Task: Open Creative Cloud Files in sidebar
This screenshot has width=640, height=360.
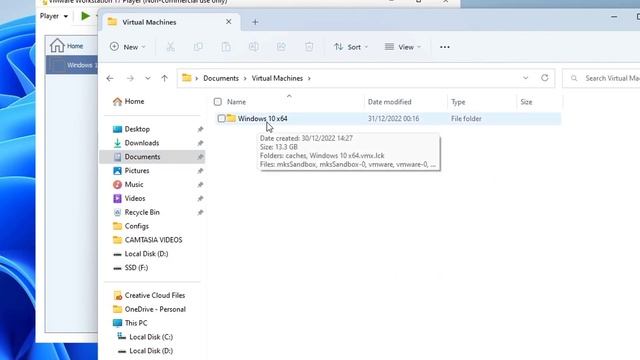Action: (155, 296)
